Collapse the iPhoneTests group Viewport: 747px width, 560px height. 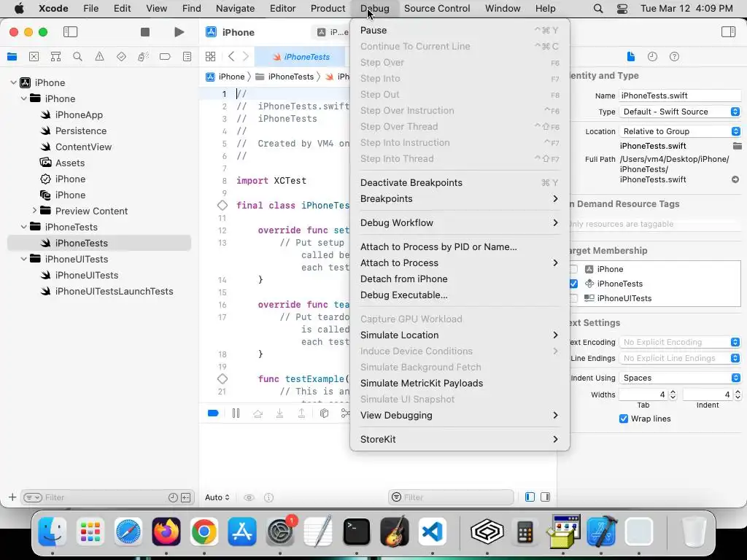tap(23, 227)
